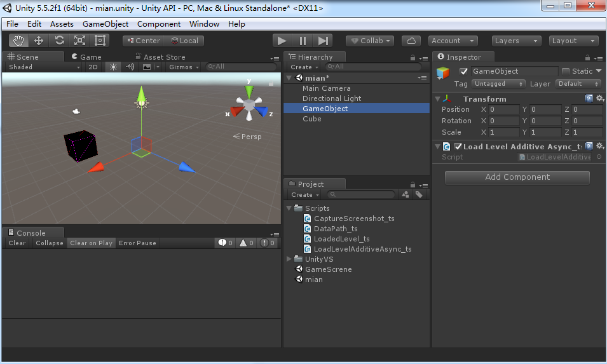Open the Console panel options menu
This screenshot has width=607, height=364.
(x=275, y=234)
